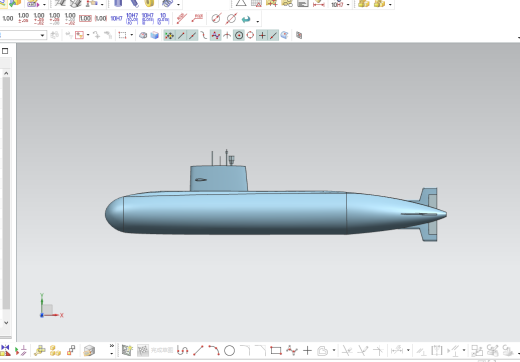Click the blue shaded cube icon
Viewport: 520px width, 362px height.
(155, 35)
